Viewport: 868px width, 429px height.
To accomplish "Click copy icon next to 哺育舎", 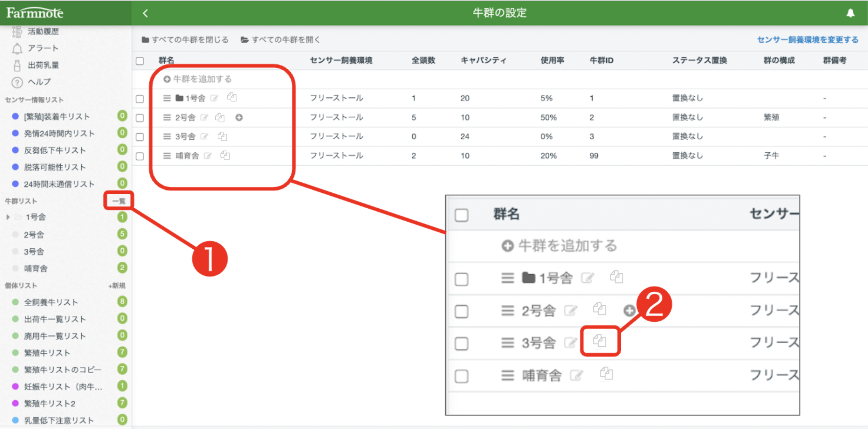I will tap(225, 155).
